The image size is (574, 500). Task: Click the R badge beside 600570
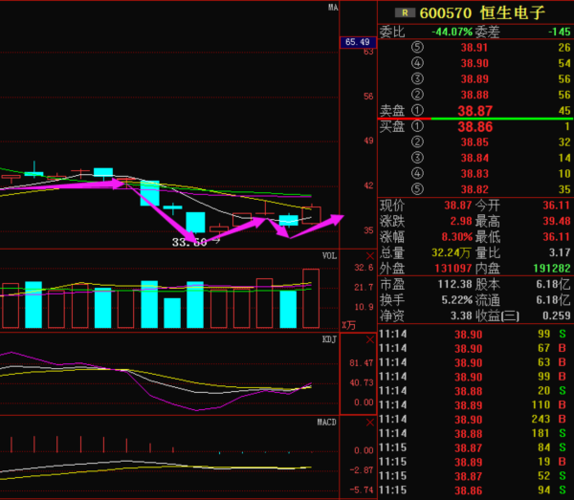tap(405, 13)
